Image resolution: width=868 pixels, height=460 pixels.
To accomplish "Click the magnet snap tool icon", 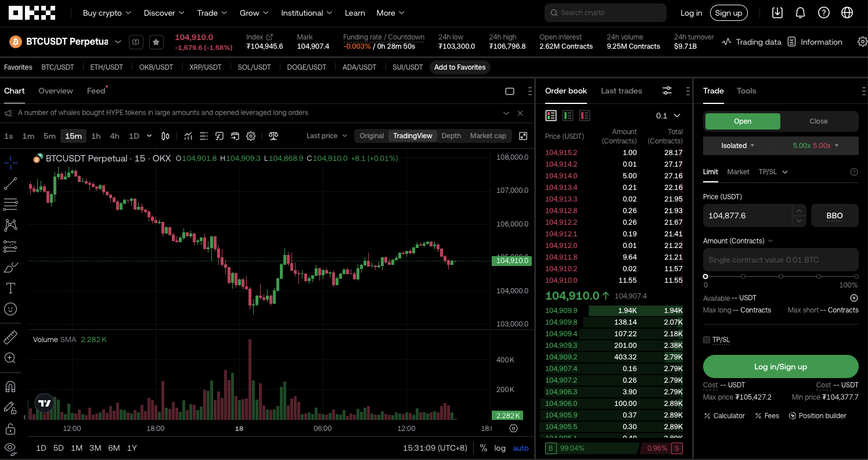I will coord(10,387).
